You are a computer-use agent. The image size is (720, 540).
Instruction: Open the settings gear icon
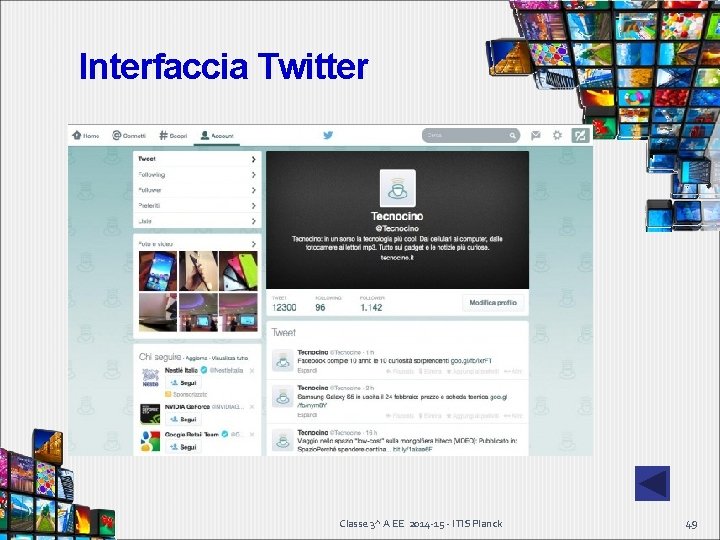click(x=557, y=135)
